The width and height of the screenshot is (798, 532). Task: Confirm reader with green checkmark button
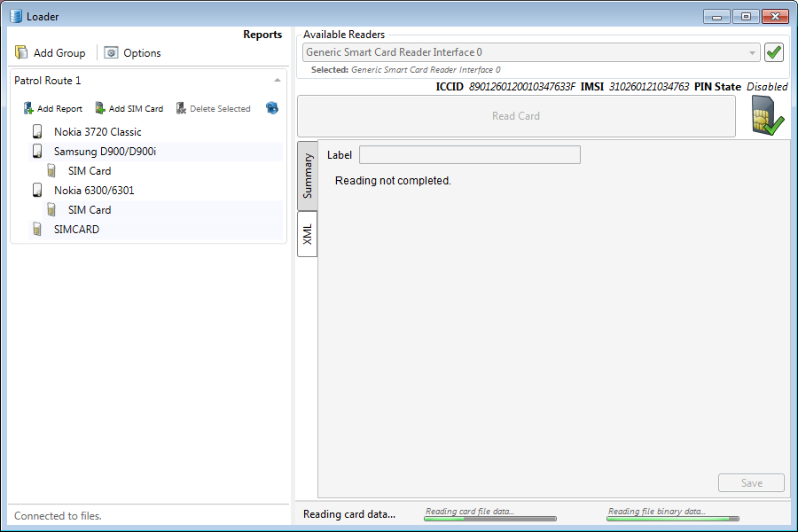(x=773, y=52)
